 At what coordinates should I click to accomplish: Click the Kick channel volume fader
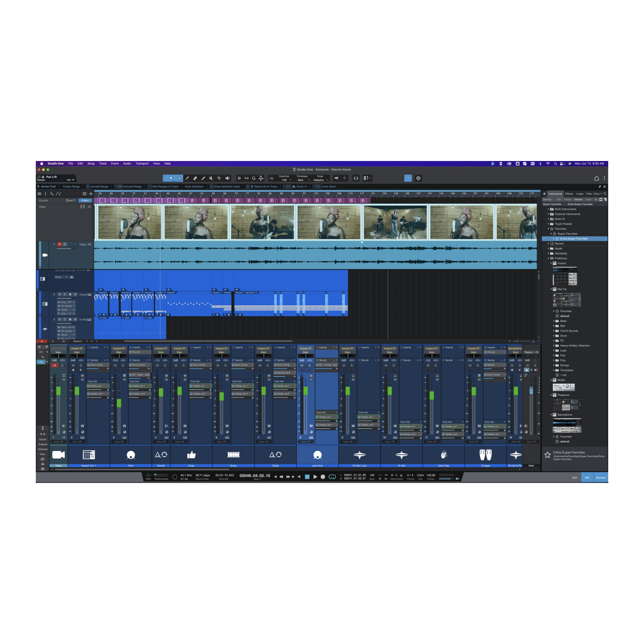[x=119, y=403]
